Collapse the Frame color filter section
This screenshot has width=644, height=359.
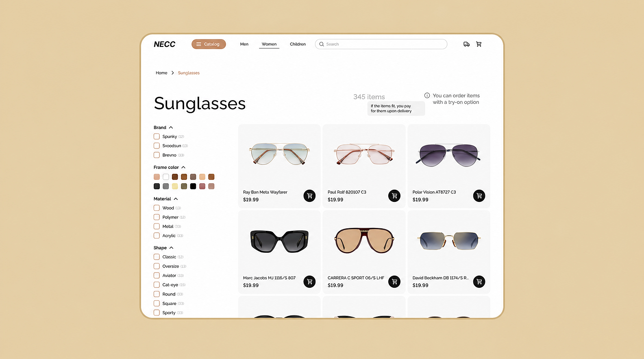[183, 167]
